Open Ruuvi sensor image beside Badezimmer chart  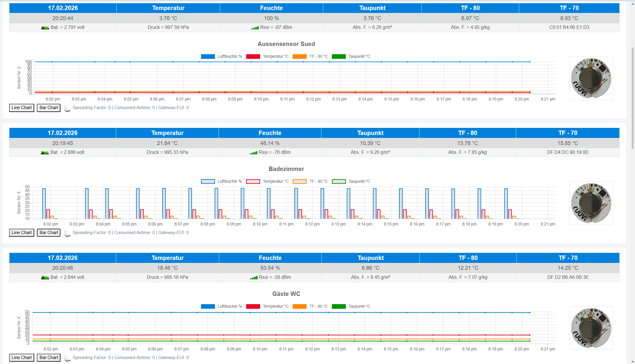pyautogui.click(x=591, y=203)
